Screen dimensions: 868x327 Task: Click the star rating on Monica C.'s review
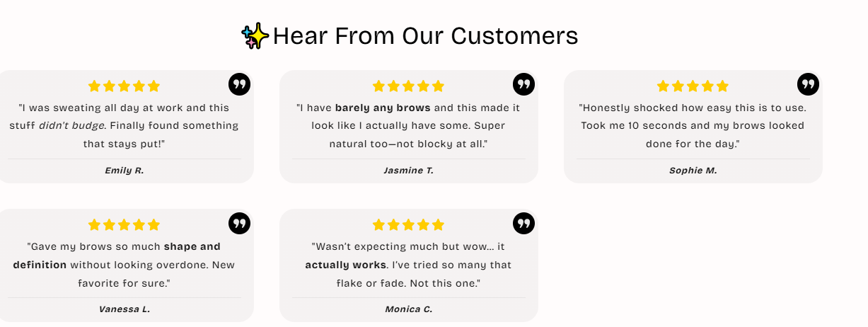click(408, 225)
